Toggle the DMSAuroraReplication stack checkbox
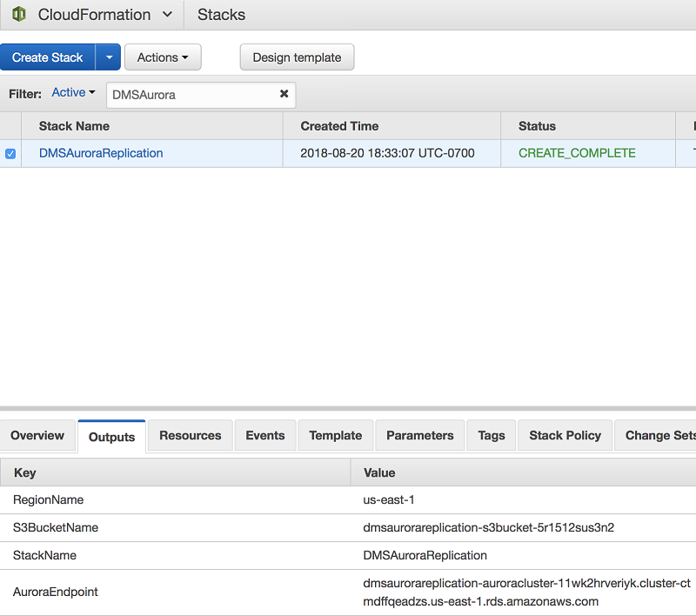The height and width of the screenshot is (616, 696). coord(10,153)
